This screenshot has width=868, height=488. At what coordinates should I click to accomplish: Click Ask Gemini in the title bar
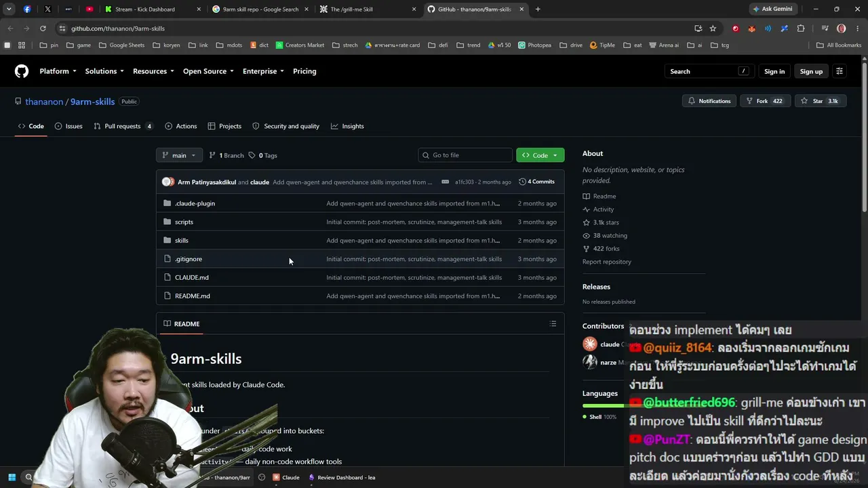coord(772,9)
